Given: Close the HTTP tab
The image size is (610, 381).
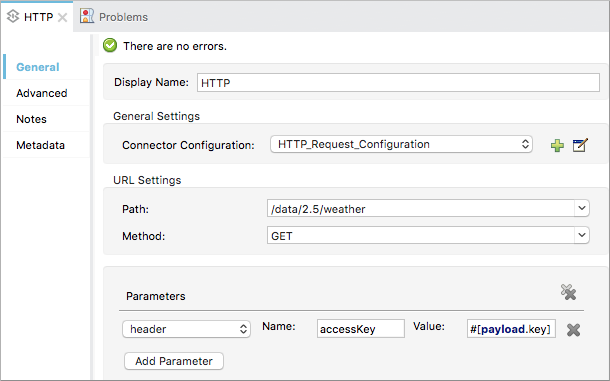Looking at the screenshot, I should pyautogui.click(x=62, y=18).
